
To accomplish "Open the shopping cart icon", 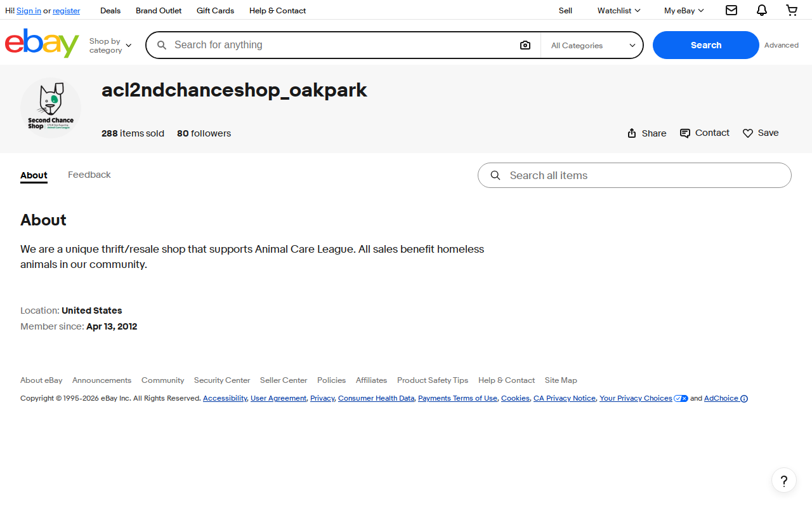I will pos(792,10).
